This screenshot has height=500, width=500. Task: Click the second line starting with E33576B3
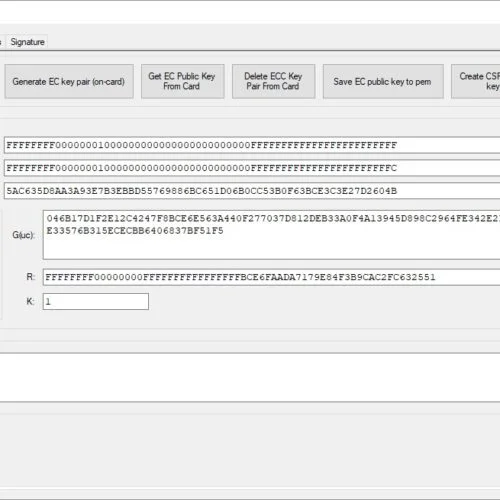tap(135, 231)
